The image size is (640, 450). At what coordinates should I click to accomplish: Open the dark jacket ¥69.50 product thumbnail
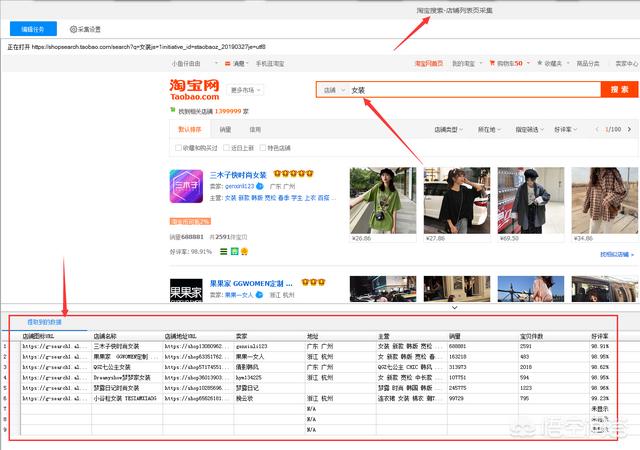click(531, 200)
